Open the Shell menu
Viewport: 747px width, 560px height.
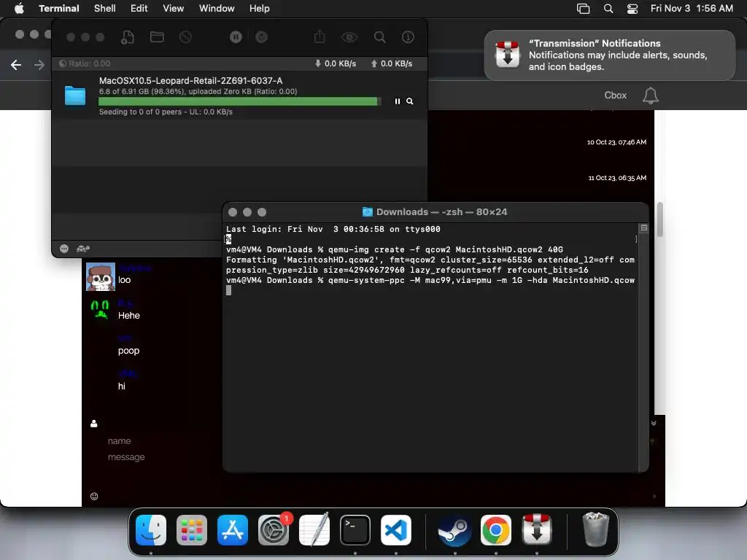(105, 8)
